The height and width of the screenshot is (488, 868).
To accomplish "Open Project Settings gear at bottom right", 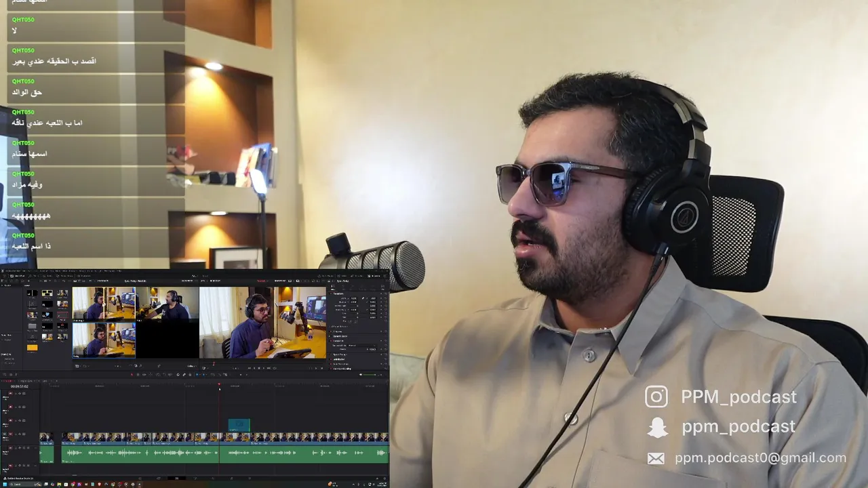I will pyautogui.click(x=384, y=479).
